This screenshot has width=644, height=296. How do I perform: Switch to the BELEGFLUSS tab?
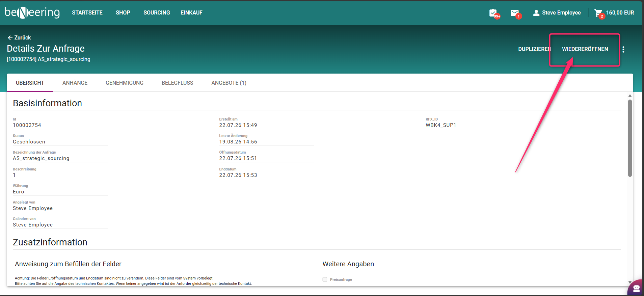(178, 83)
